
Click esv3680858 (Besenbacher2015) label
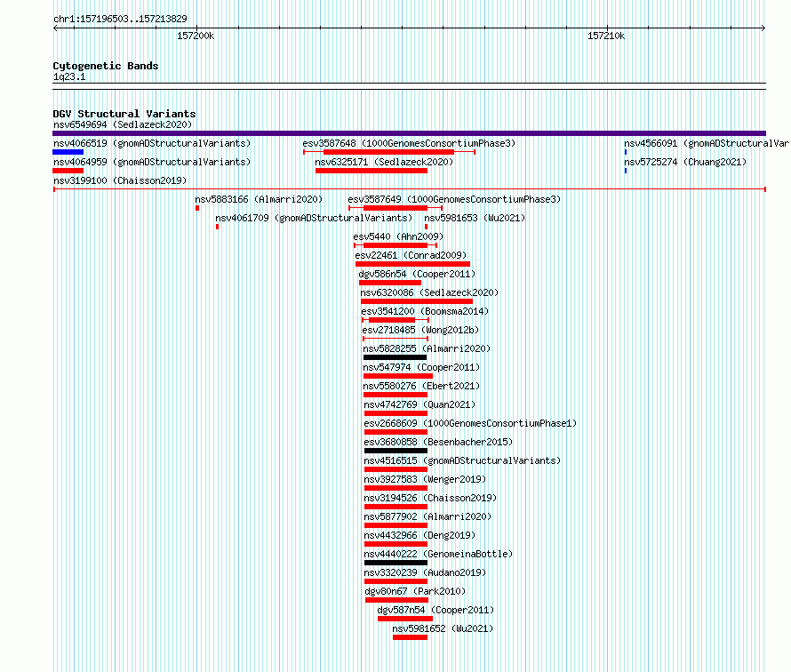(438, 442)
